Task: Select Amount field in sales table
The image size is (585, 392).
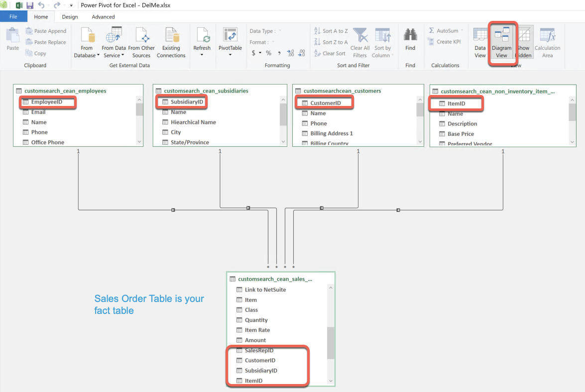Action: click(x=255, y=340)
